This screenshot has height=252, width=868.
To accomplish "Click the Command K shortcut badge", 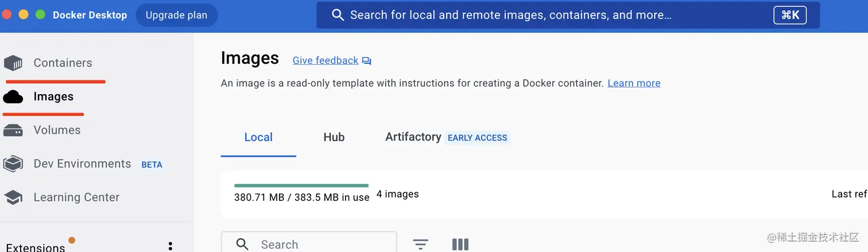I will pyautogui.click(x=790, y=15).
